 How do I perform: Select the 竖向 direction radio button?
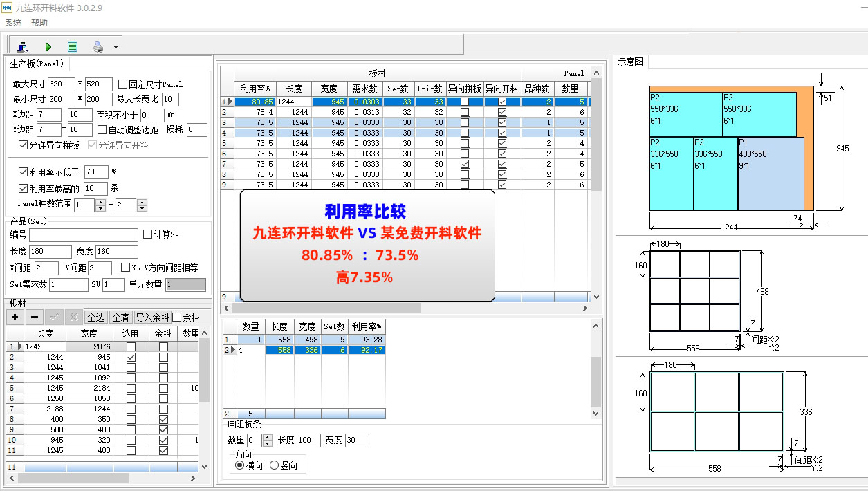(x=274, y=465)
